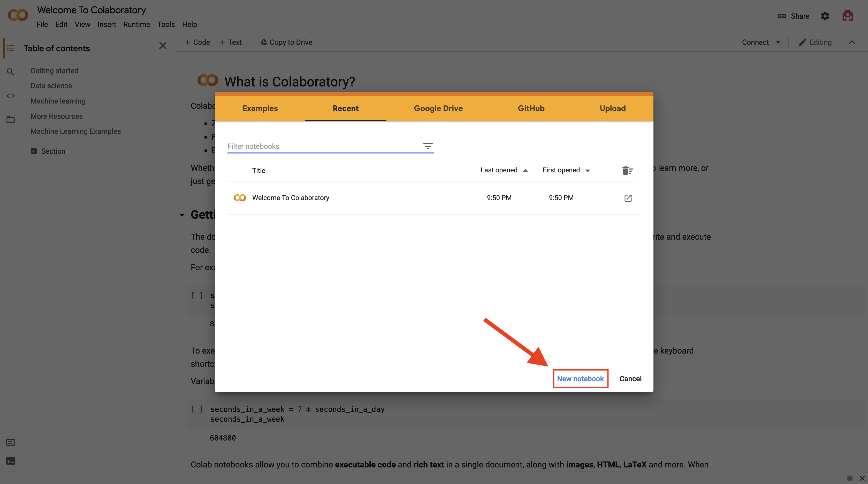
Task: Switch to the GitHub tab
Action: 531,108
